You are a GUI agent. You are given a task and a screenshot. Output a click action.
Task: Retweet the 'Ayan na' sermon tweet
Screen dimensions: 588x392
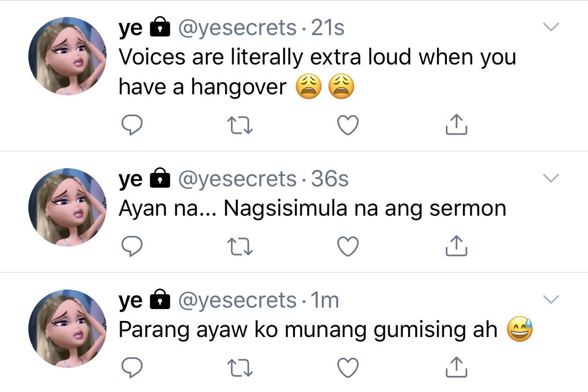coord(241,246)
